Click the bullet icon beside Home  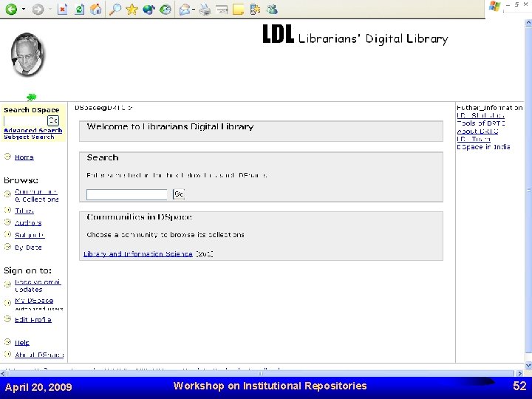click(7, 157)
